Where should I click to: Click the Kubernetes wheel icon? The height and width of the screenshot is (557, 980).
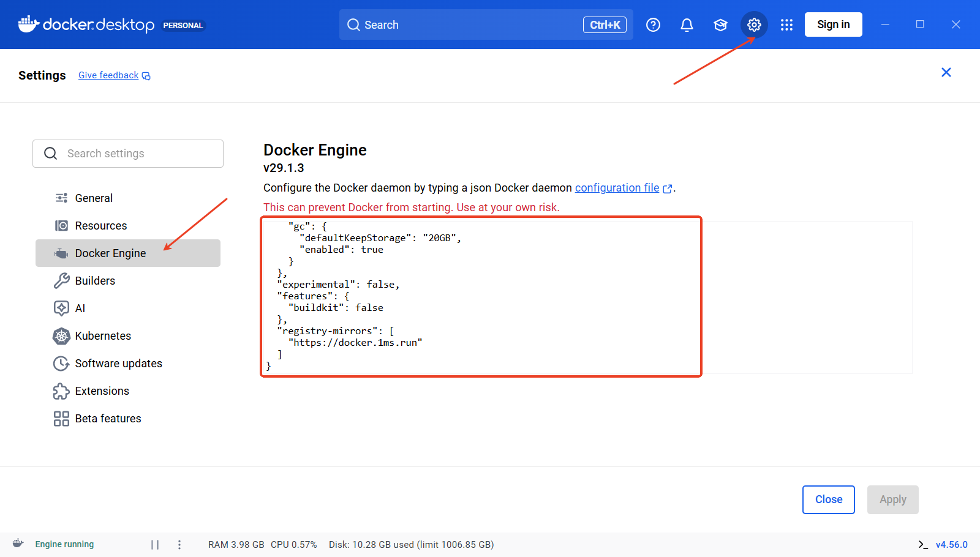61,335
